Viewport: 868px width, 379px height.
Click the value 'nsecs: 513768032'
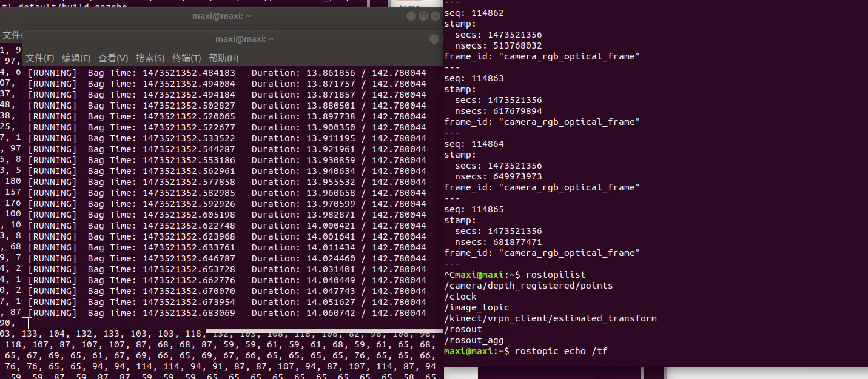pos(499,45)
